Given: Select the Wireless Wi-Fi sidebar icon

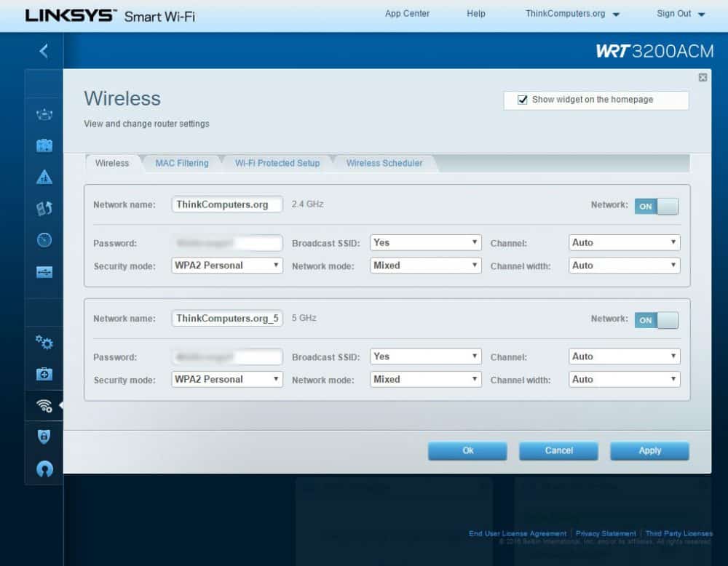Looking at the screenshot, I should (44, 405).
